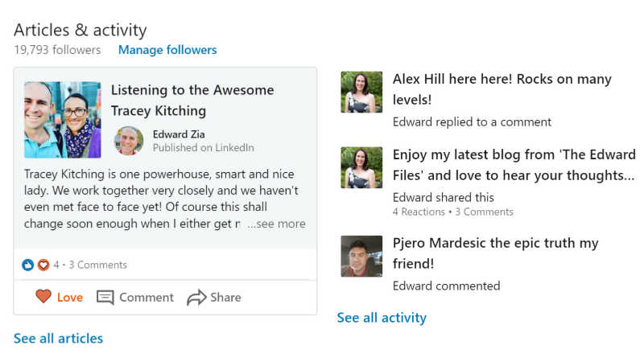Image resolution: width=644 pixels, height=362 pixels.
Task: Open 4 Reactions on shared blog post
Action: (x=419, y=212)
